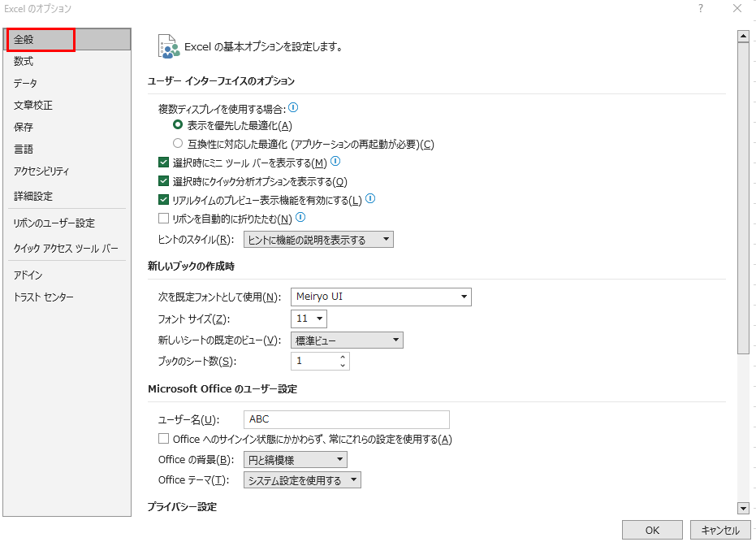Open the Office テーマ dropdown
This screenshot has width=756, height=542.
pos(302,480)
